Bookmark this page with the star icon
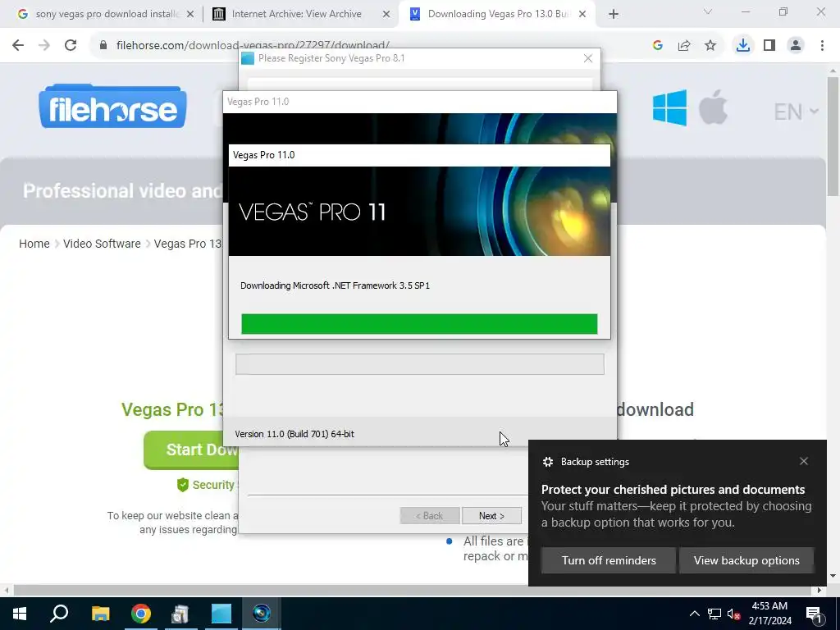Image resolution: width=840 pixels, height=630 pixels. [710, 46]
